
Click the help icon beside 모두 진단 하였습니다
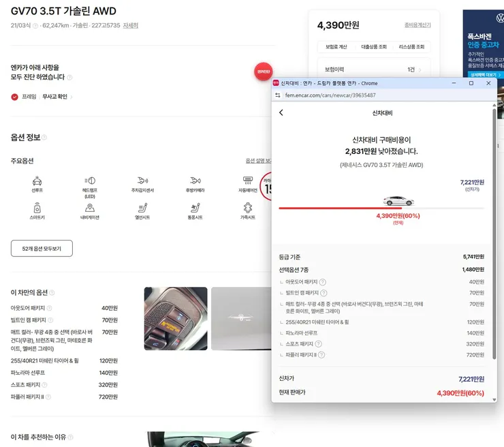click(69, 77)
